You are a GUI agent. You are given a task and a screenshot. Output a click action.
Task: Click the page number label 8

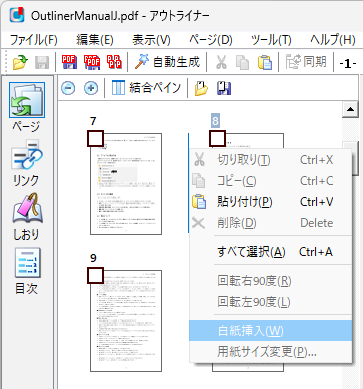(215, 121)
